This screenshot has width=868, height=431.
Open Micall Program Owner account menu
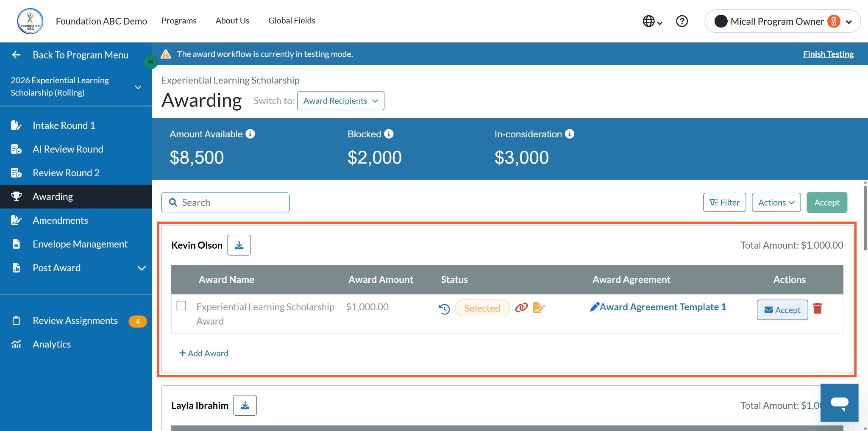pos(782,21)
